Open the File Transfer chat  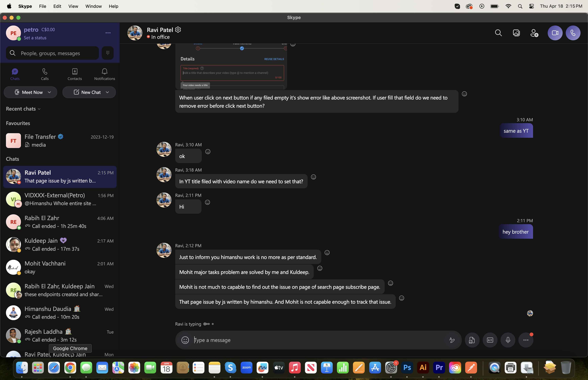(60, 141)
